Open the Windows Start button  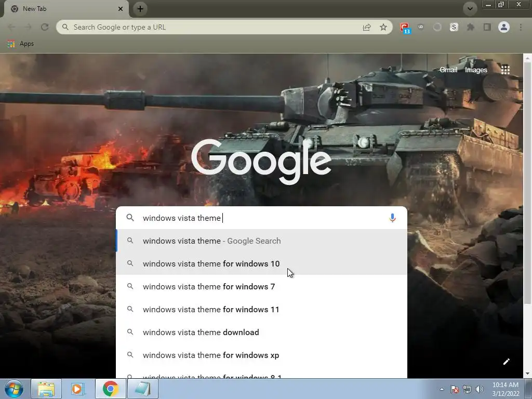(14, 389)
